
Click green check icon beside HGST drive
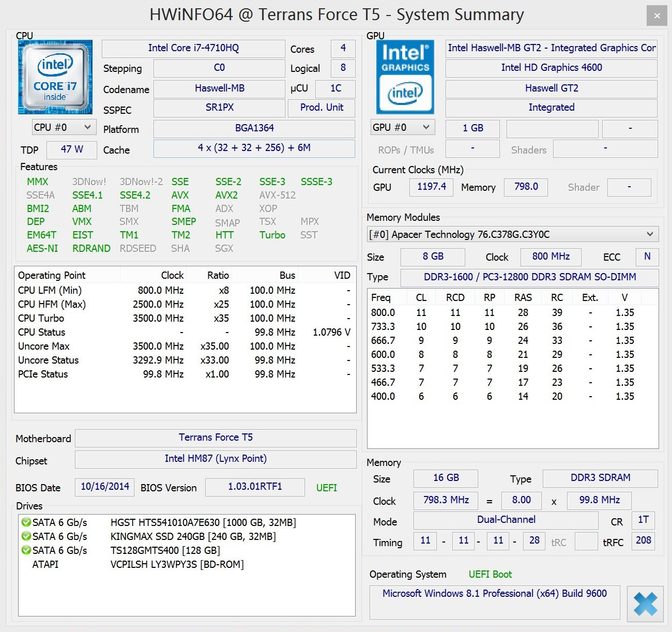(x=26, y=522)
